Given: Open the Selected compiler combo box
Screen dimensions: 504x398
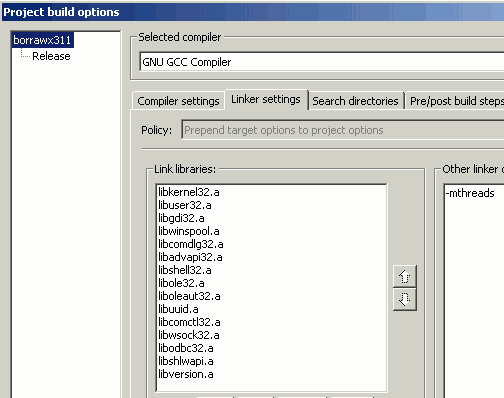Looking at the screenshot, I should pyautogui.click(x=322, y=62).
